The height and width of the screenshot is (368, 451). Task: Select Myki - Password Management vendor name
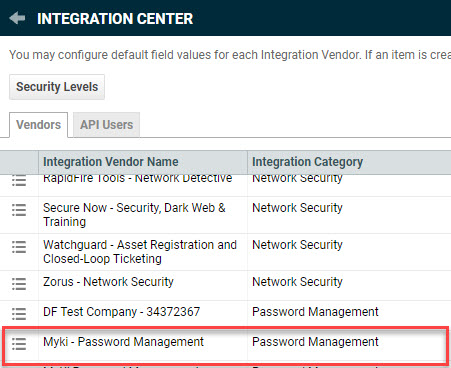click(x=123, y=342)
